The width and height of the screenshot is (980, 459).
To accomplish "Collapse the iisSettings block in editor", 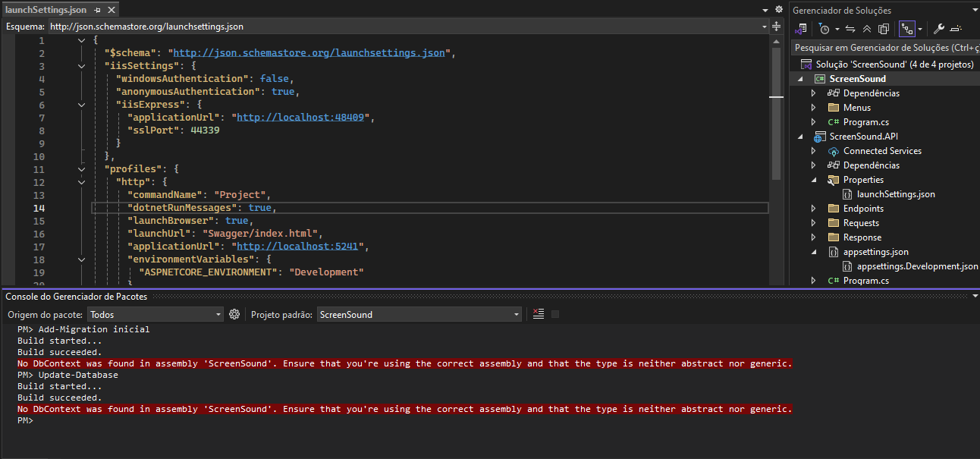I will [x=81, y=66].
